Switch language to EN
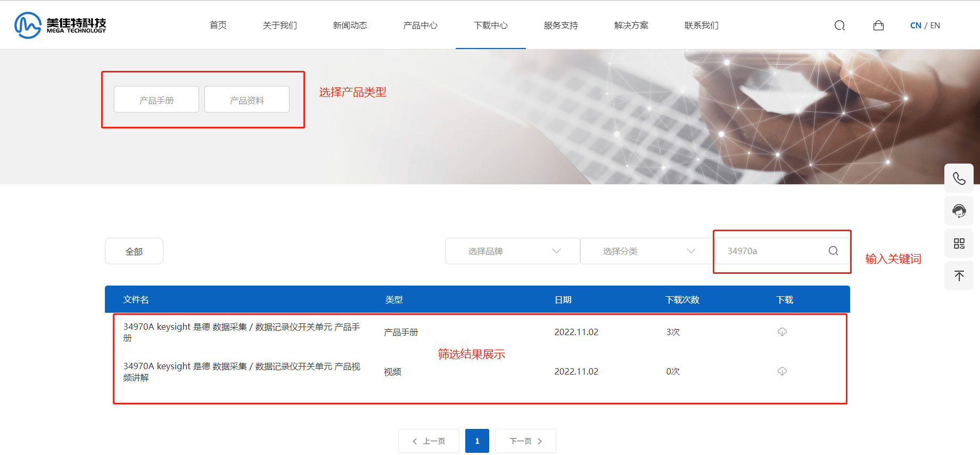 [935, 26]
